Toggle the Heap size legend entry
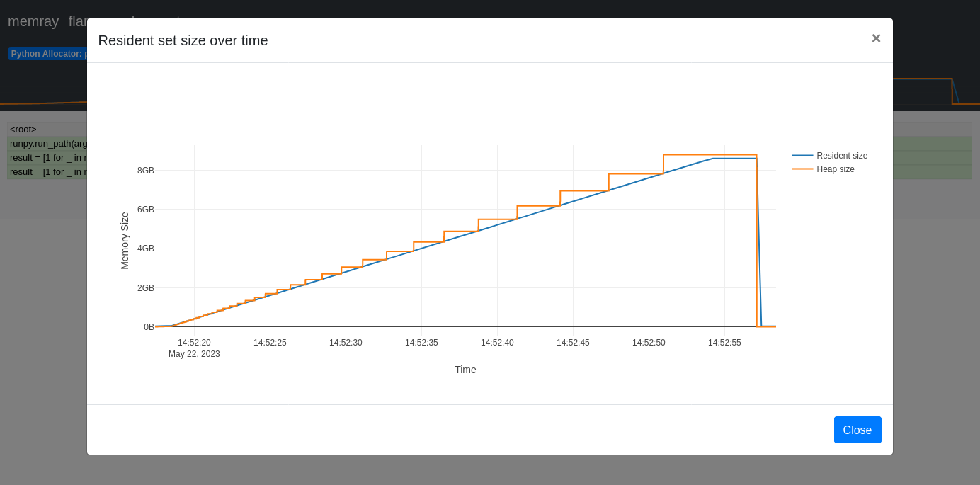 835,169
